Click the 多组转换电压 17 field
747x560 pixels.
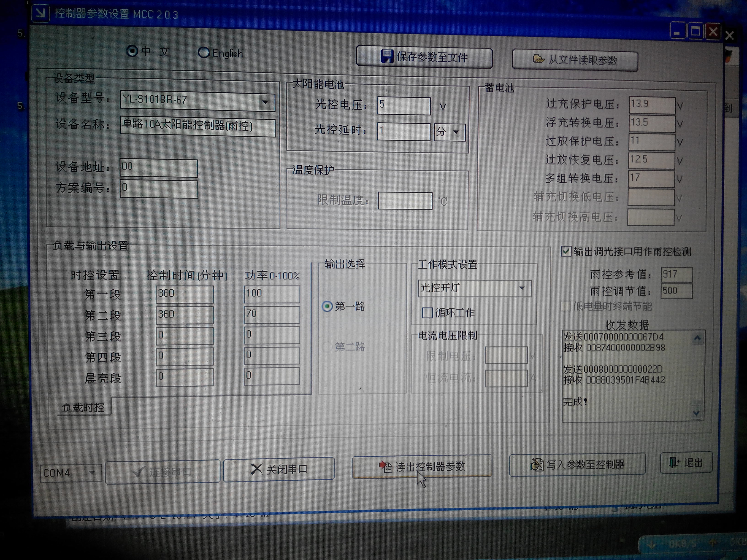click(651, 179)
